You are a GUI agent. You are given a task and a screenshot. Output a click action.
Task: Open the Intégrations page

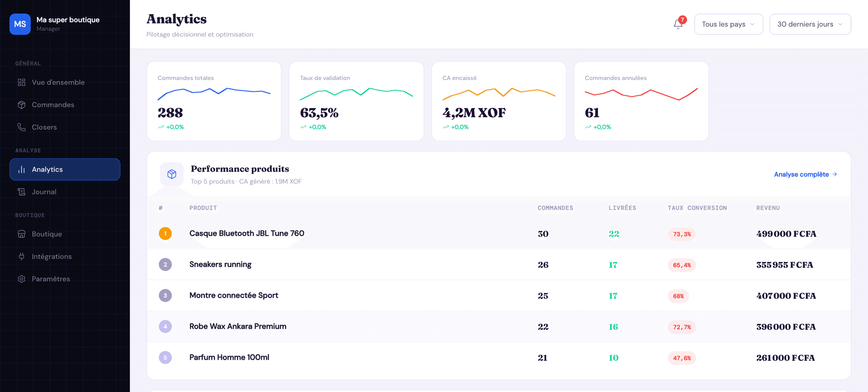[65, 256]
